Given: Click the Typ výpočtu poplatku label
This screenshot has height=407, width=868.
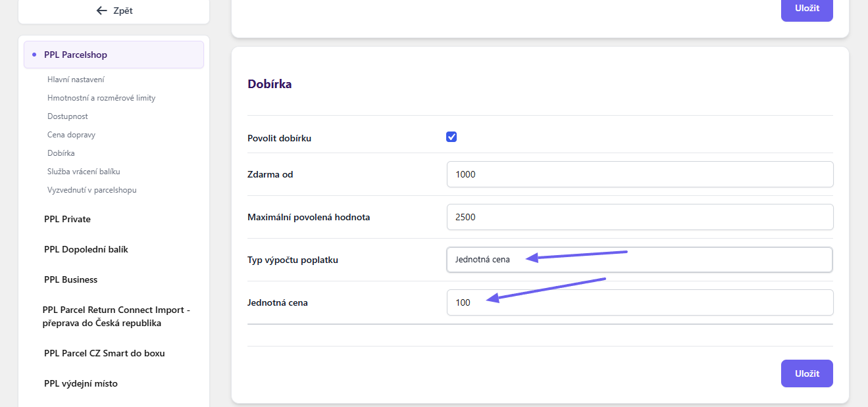Looking at the screenshot, I should tap(293, 260).
